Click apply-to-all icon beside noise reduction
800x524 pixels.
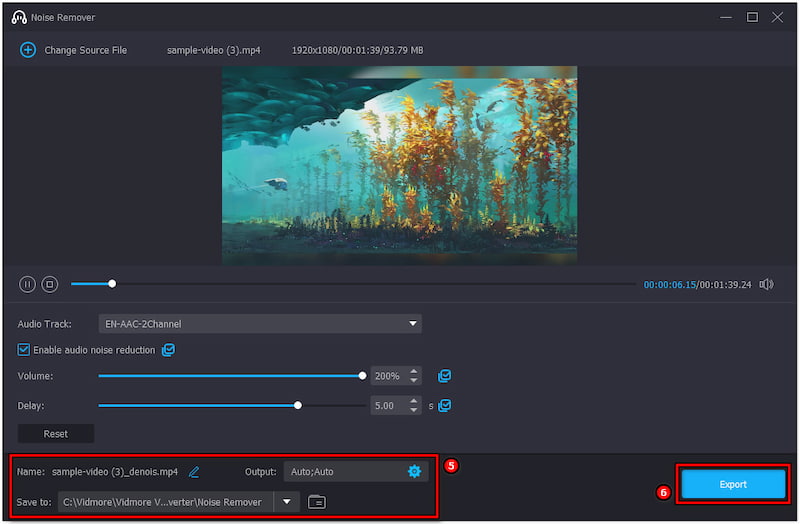coord(169,350)
